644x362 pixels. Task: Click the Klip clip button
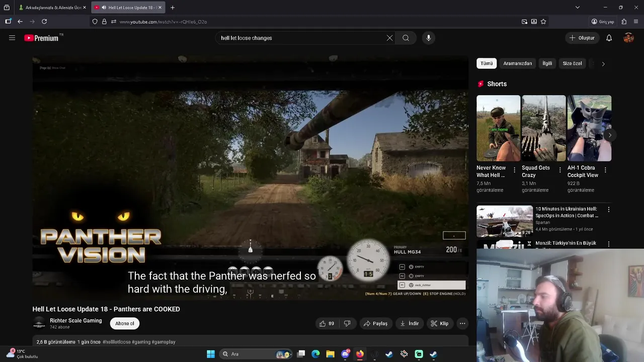coord(439,323)
